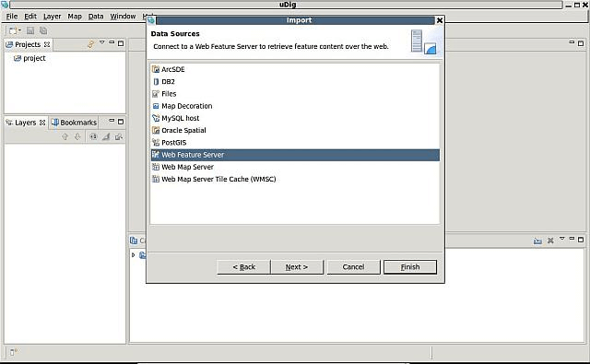Minimize the map editor area
The width and height of the screenshot is (590, 364).
tap(572, 42)
